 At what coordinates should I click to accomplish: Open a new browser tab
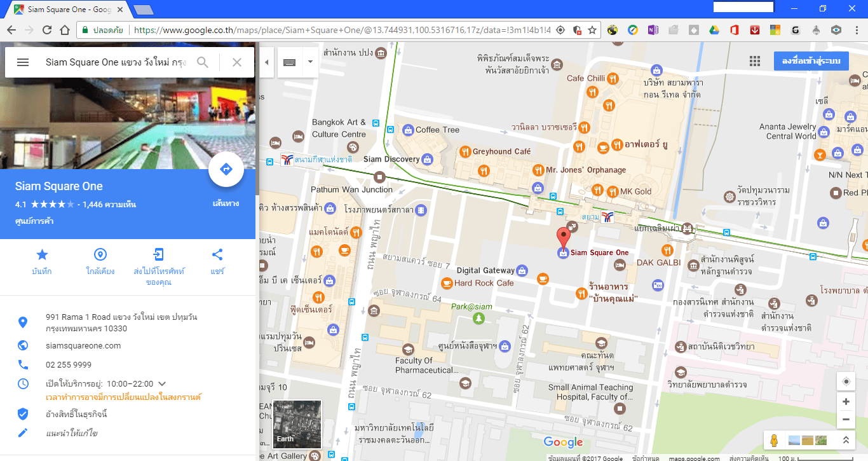(144, 10)
